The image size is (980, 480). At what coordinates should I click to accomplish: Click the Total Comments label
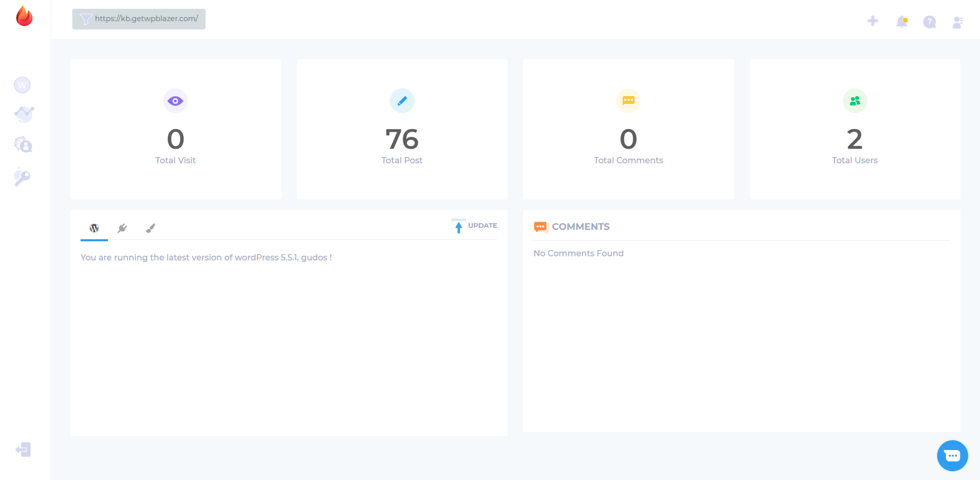pyautogui.click(x=628, y=160)
